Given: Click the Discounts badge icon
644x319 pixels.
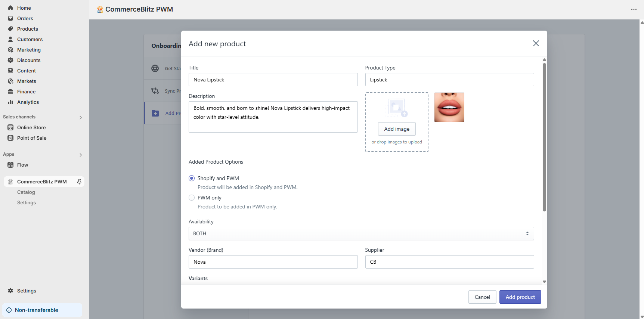Looking at the screenshot, I should click(10, 60).
